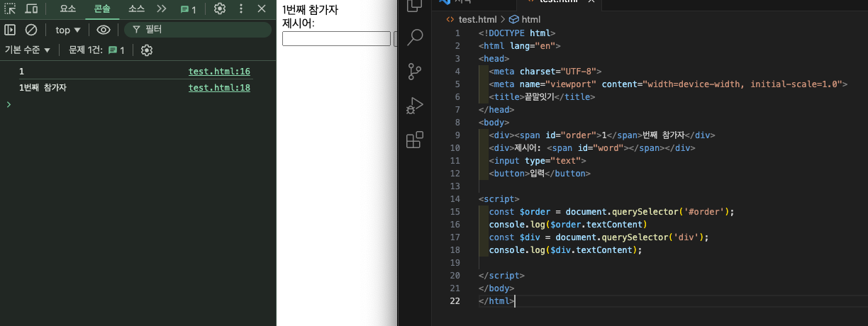Focus the text input field on the webpage
The image size is (868, 326).
tap(336, 38)
